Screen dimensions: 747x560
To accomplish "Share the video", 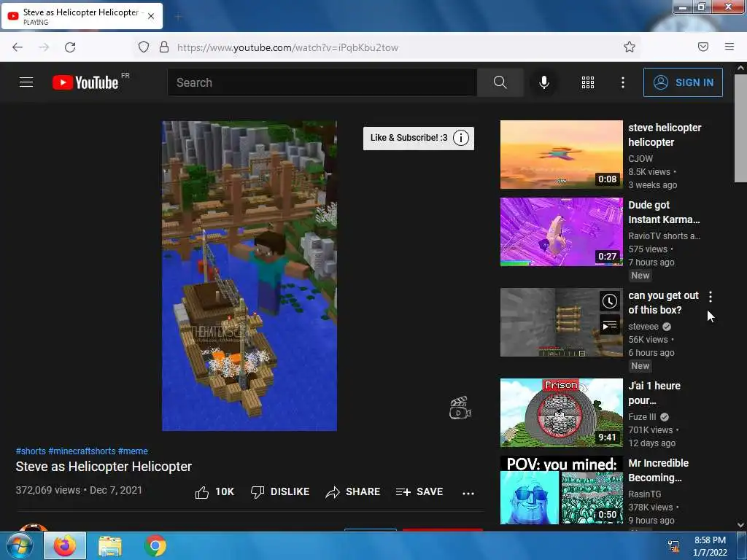I will 352,492.
